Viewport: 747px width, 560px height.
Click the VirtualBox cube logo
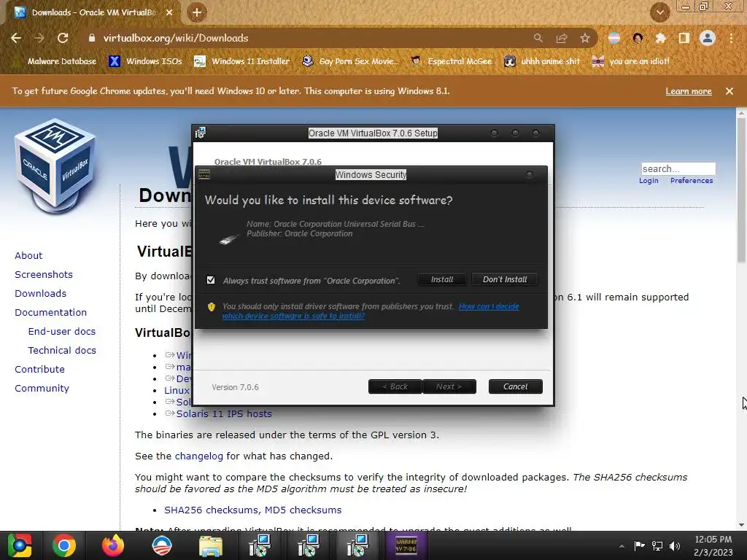(55, 166)
